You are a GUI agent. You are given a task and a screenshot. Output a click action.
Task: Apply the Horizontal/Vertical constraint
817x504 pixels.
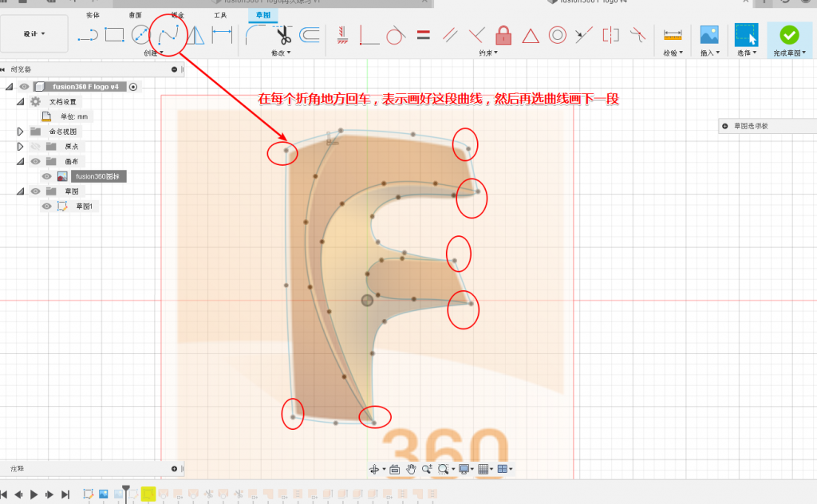(x=369, y=35)
